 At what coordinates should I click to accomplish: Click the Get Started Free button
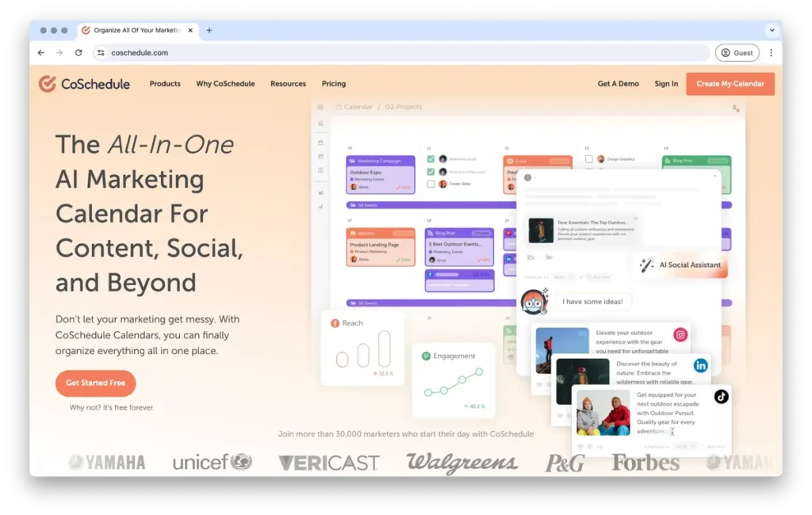pyautogui.click(x=96, y=383)
